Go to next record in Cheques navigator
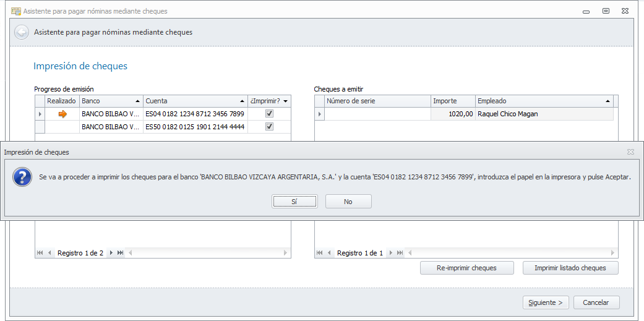644x321 pixels. click(390, 253)
